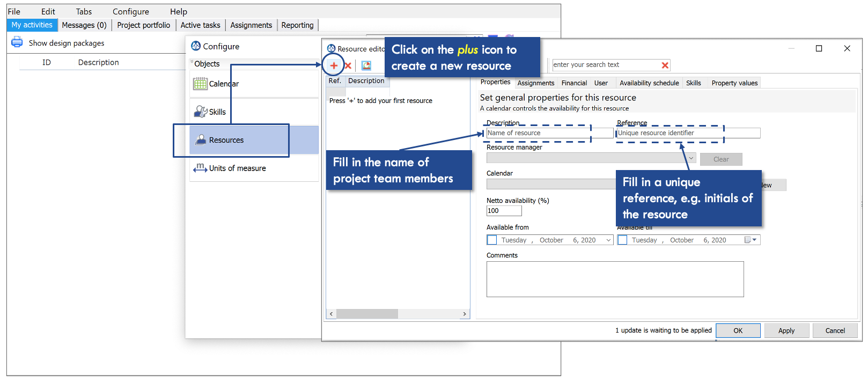Image resolution: width=868 pixels, height=383 pixels.
Task: Open the Financial tab
Action: [574, 83]
